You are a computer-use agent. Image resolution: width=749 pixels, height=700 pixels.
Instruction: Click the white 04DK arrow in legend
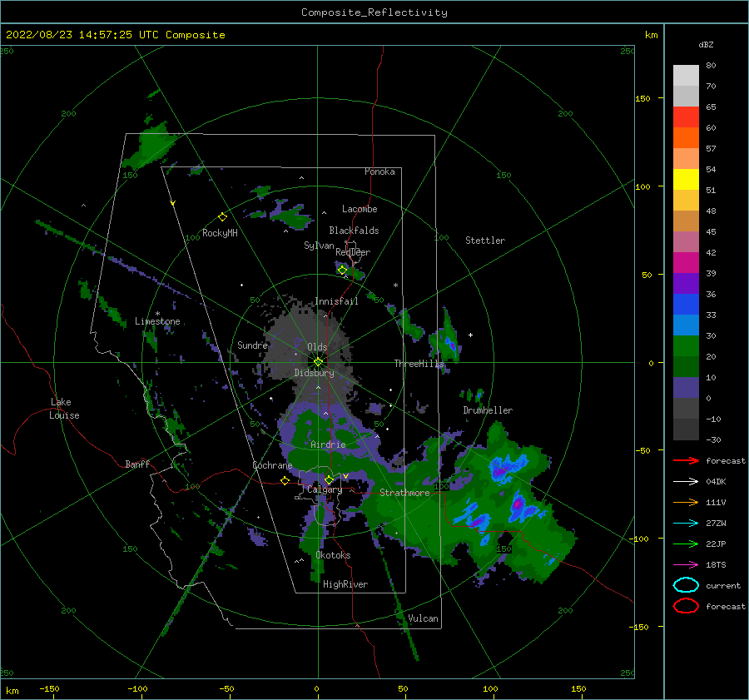[x=686, y=481]
